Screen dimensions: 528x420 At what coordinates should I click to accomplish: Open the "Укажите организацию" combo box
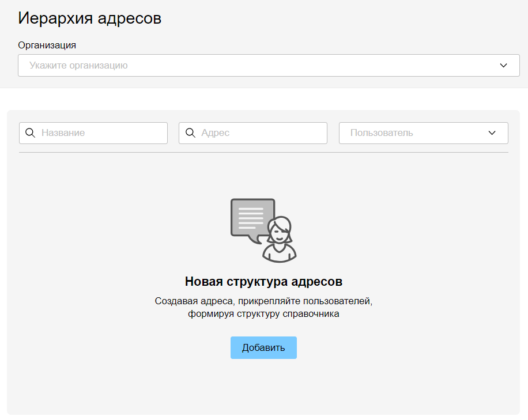tap(254, 66)
